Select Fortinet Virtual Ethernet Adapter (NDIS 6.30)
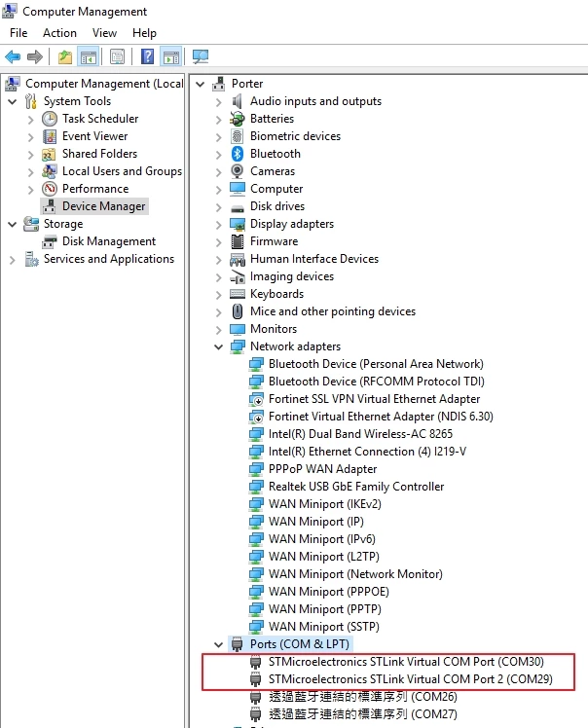Viewport: 588px width, 728px height. click(381, 417)
